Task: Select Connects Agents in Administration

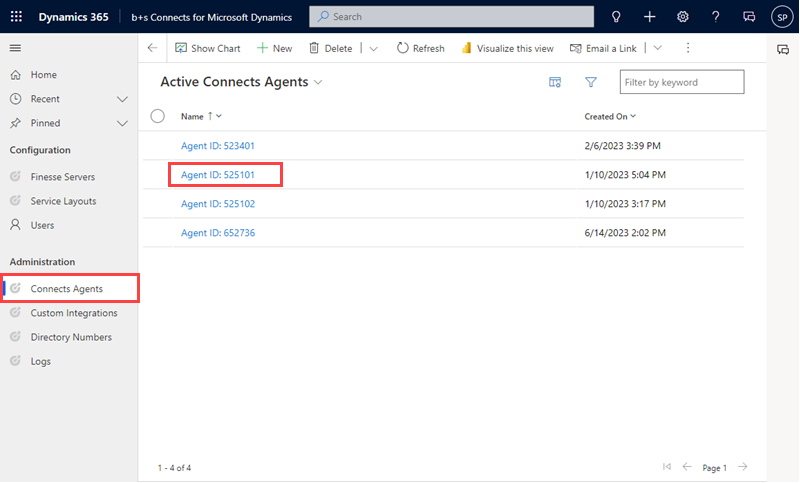Action: click(x=70, y=289)
